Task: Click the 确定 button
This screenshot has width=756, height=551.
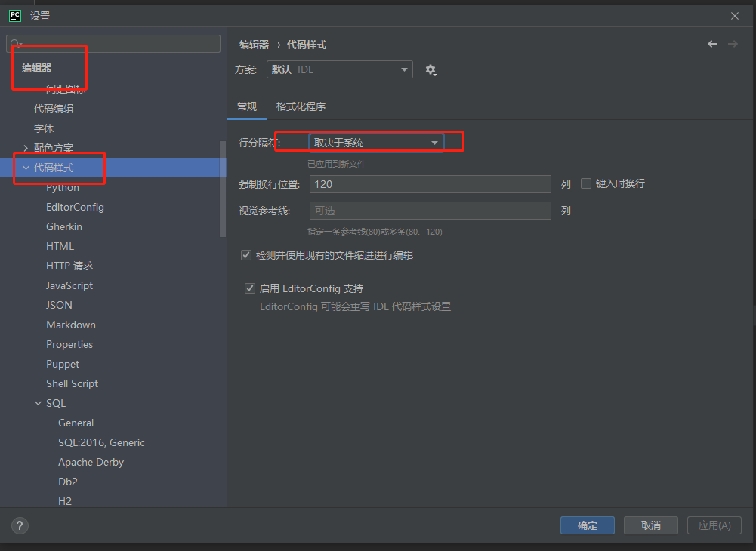Action: click(588, 525)
